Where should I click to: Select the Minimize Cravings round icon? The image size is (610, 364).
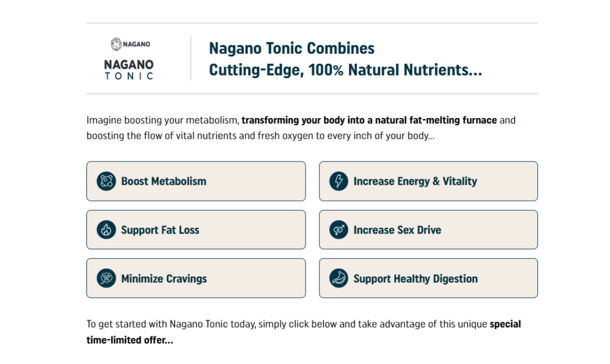[106, 278]
